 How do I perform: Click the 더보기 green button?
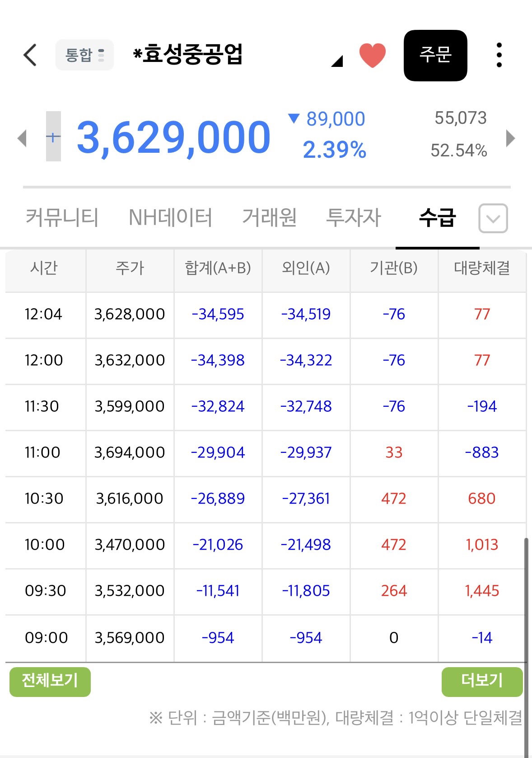click(482, 681)
